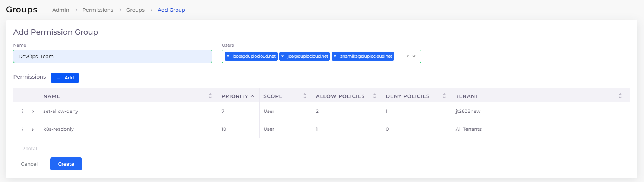Open row menu for set-allow-deny
The image size is (644, 182).
click(x=22, y=111)
